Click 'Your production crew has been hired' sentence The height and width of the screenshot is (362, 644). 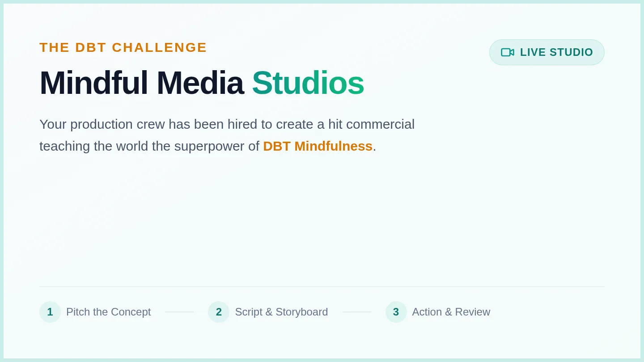tap(227, 135)
